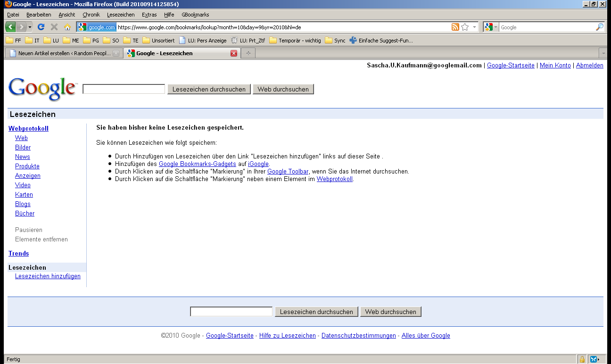Open the ME bookmarks folder
The width and height of the screenshot is (611, 364).
[x=71, y=41]
